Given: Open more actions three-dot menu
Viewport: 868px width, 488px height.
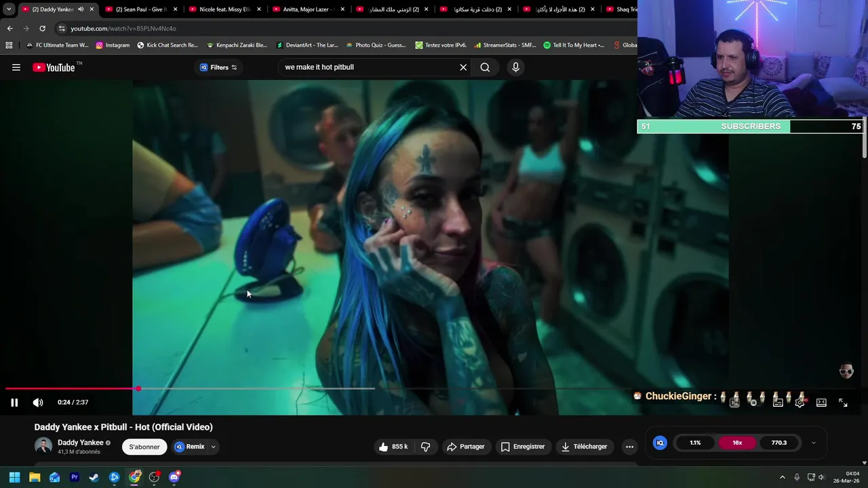Looking at the screenshot, I should coord(629,447).
